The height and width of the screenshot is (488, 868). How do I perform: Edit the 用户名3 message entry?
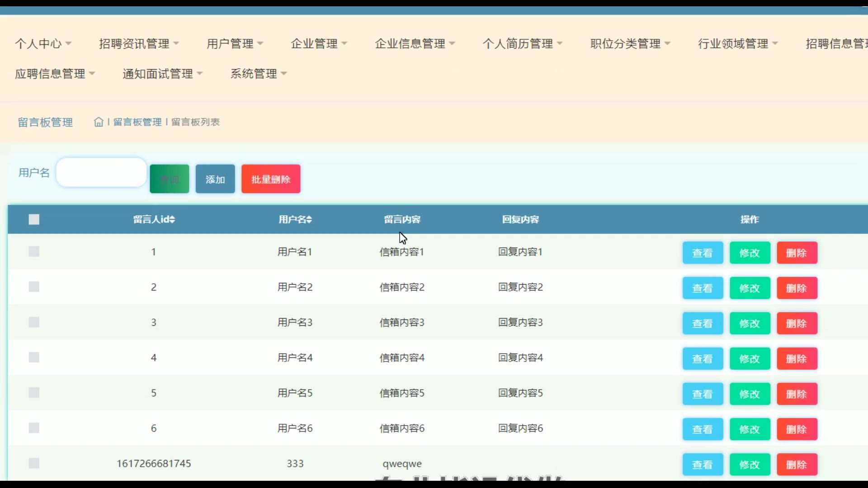tap(750, 324)
